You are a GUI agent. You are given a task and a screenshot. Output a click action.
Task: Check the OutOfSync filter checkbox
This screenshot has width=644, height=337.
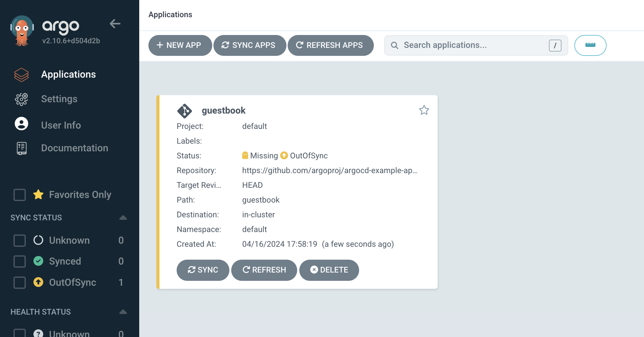20,282
